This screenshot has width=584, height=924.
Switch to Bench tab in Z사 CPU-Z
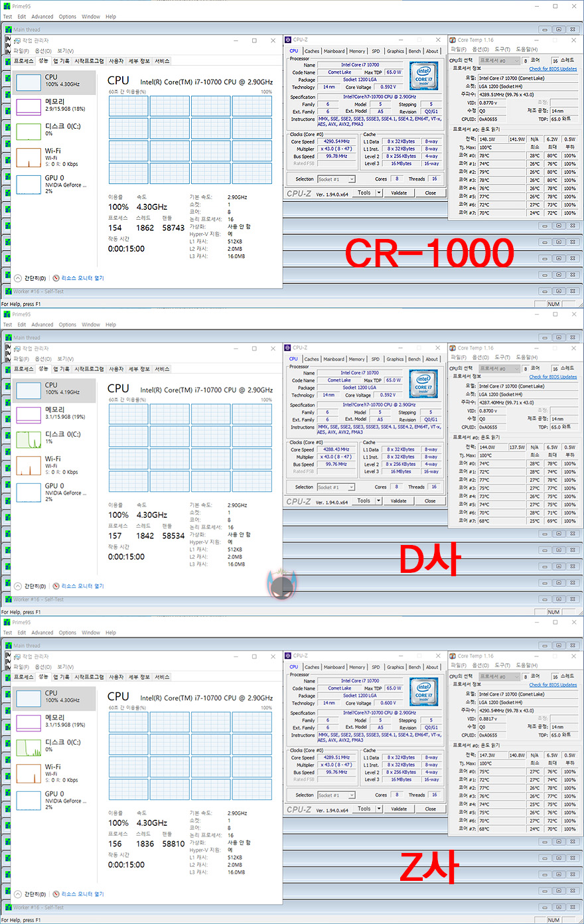(x=415, y=667)
